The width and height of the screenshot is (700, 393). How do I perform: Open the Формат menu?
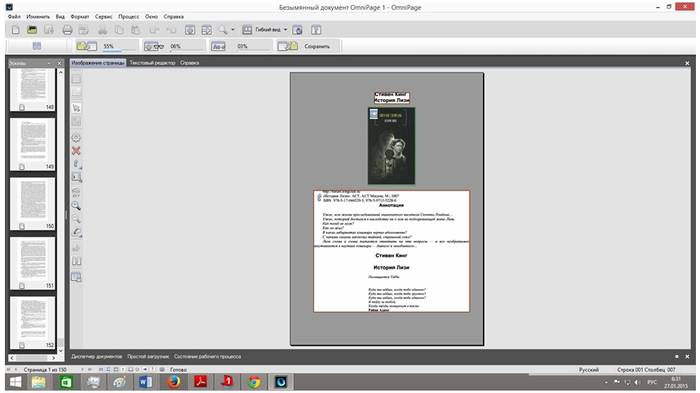tap(80, 17)
